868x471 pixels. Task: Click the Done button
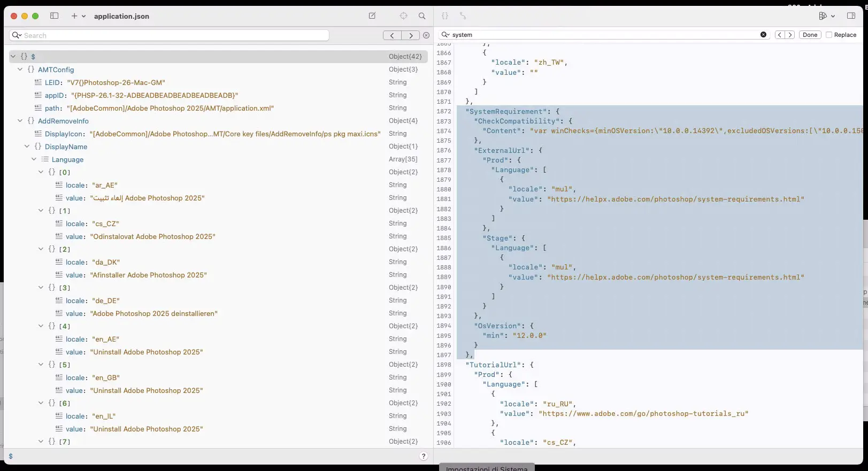click(810, 35)
